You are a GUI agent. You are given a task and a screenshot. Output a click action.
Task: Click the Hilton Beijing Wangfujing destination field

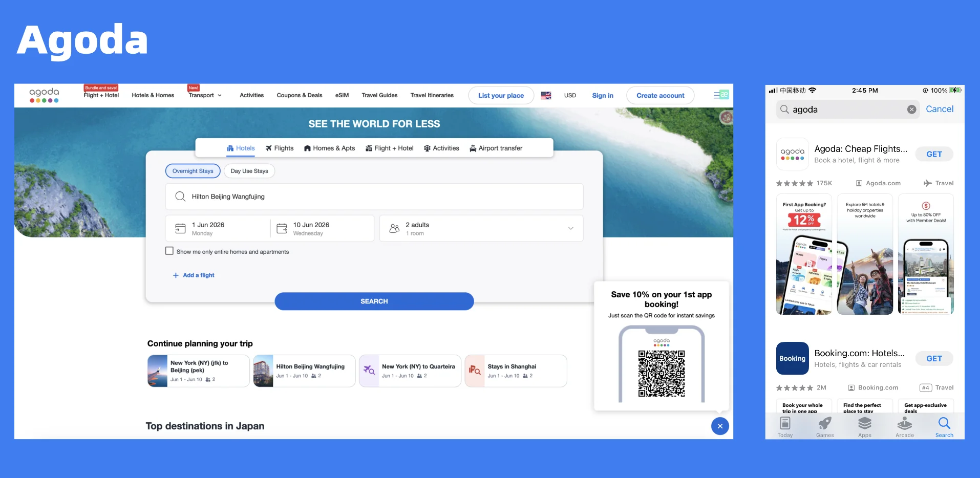(x=374, y=197)
